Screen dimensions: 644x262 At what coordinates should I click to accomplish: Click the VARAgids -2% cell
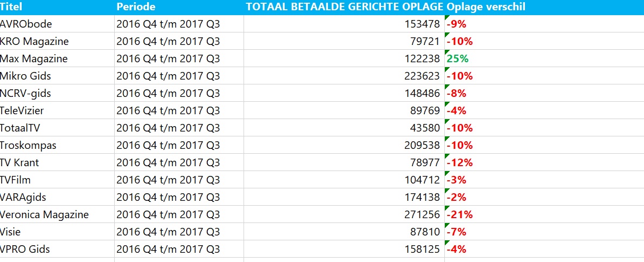click(x=544, y=197)
